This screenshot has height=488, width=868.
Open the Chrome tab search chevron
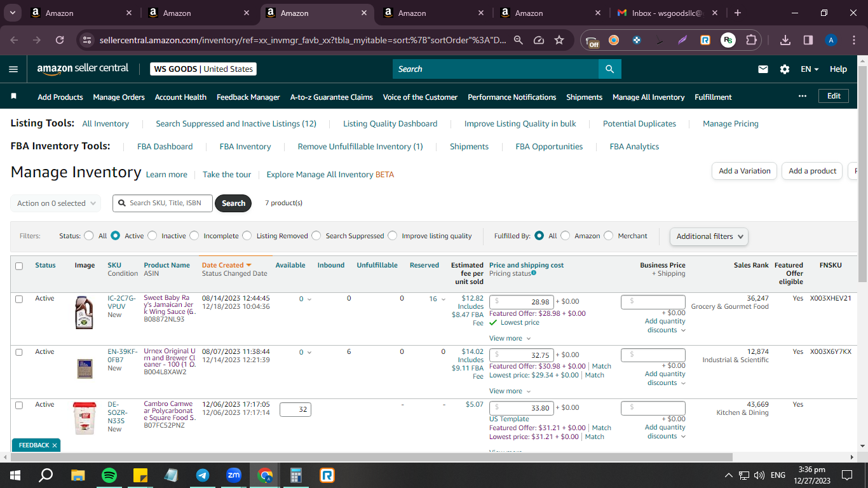pos(13,13)
